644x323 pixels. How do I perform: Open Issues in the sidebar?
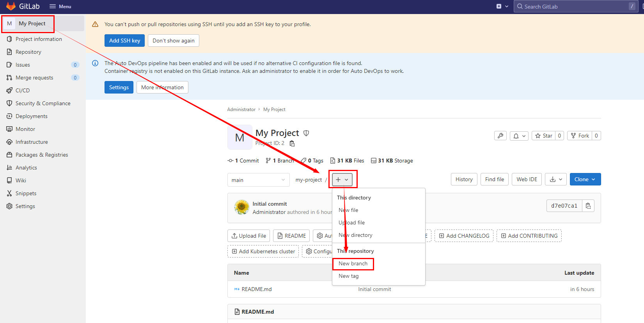click(23, 65)
